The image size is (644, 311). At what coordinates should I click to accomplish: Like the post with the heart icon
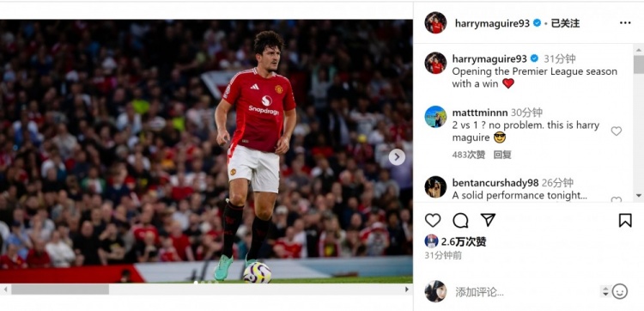[x=433, y=221]
